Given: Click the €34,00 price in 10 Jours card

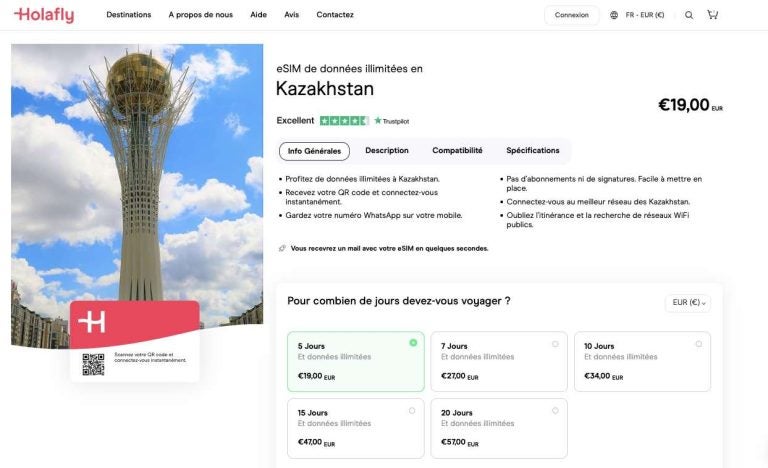Looking at the screenshot, I should click(x=603, y=376).
